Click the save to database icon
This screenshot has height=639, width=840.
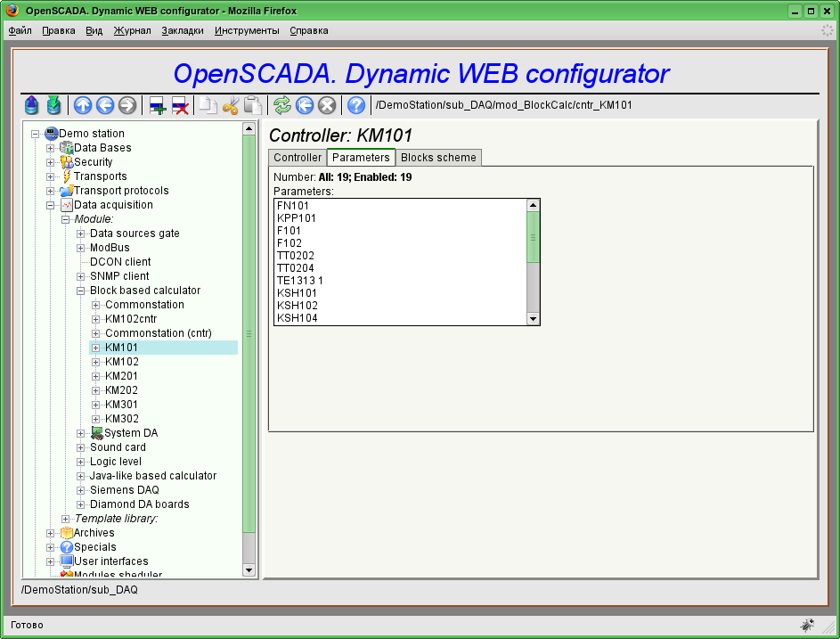[53, 105]
